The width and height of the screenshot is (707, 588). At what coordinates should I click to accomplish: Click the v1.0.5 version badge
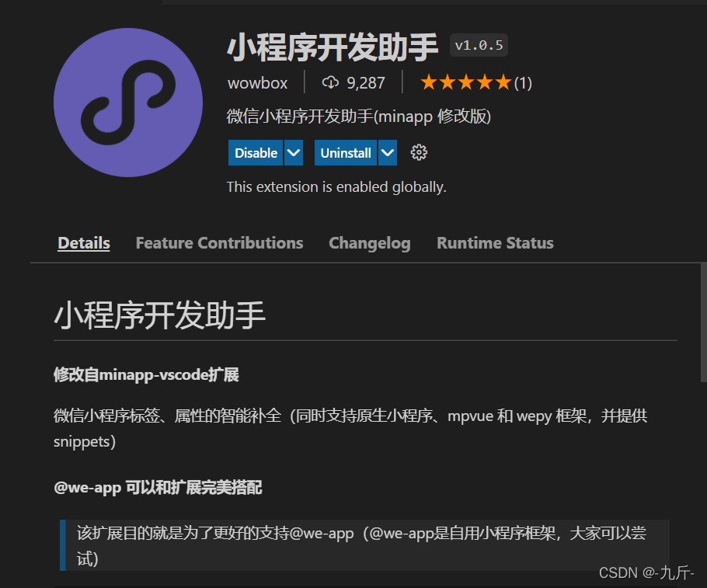click(479, 45)
